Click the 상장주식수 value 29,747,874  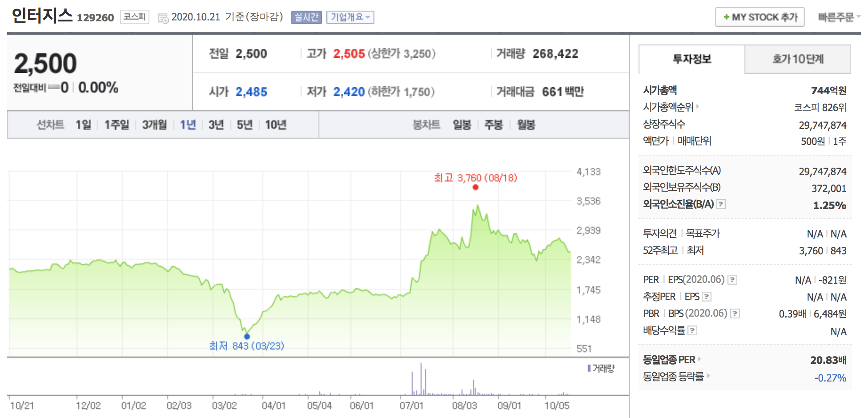pos(823,125)
